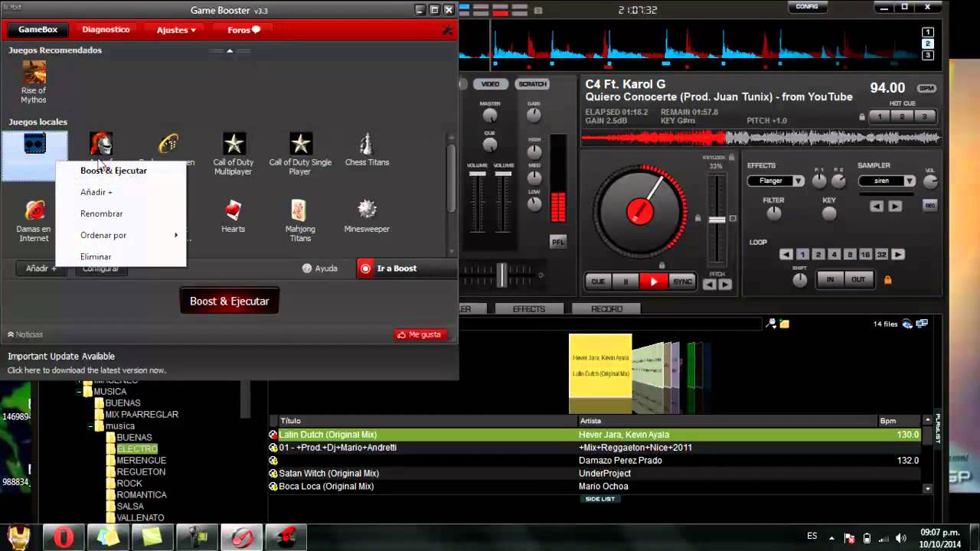Toggle the sampler REC button
This screenshot has height=551, width=980.
[930, 206]
